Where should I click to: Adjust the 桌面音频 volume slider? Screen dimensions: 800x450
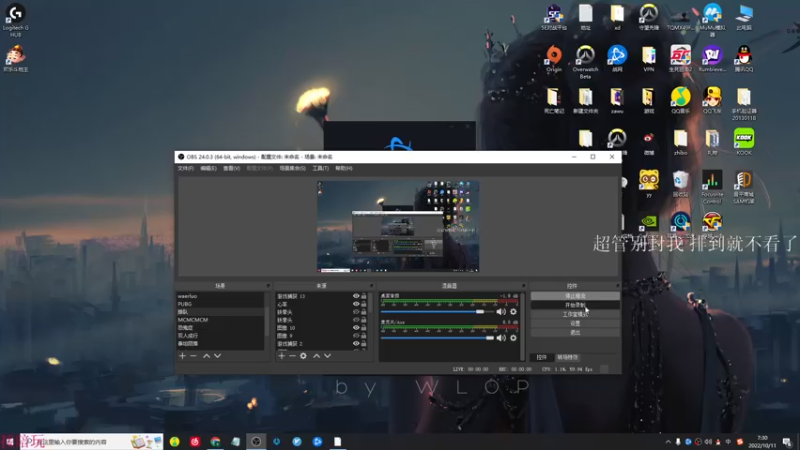click(x=438, y=312)
